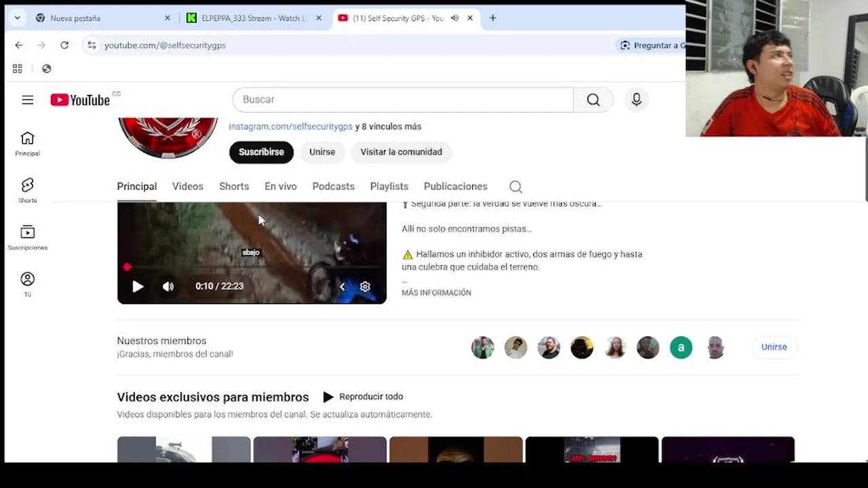Go back in the browser
868x488 pixels.
[18, 45]
